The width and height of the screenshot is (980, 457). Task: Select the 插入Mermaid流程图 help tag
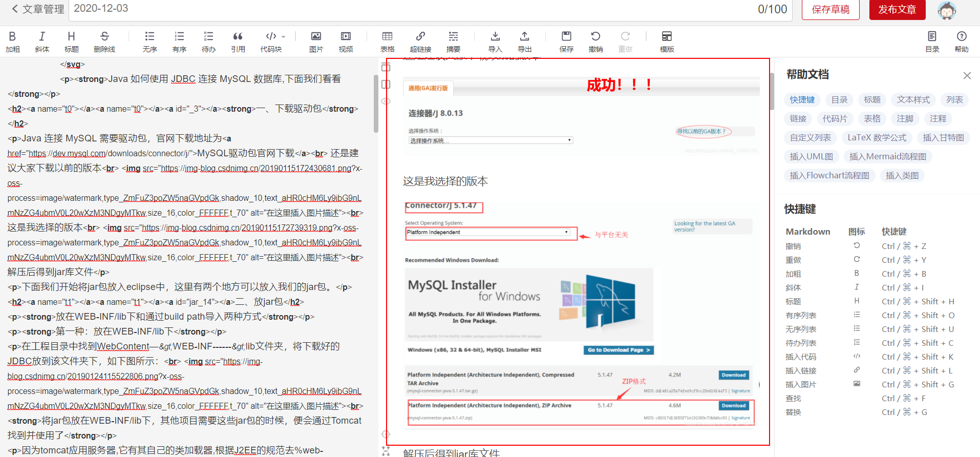tap(887, 157)
